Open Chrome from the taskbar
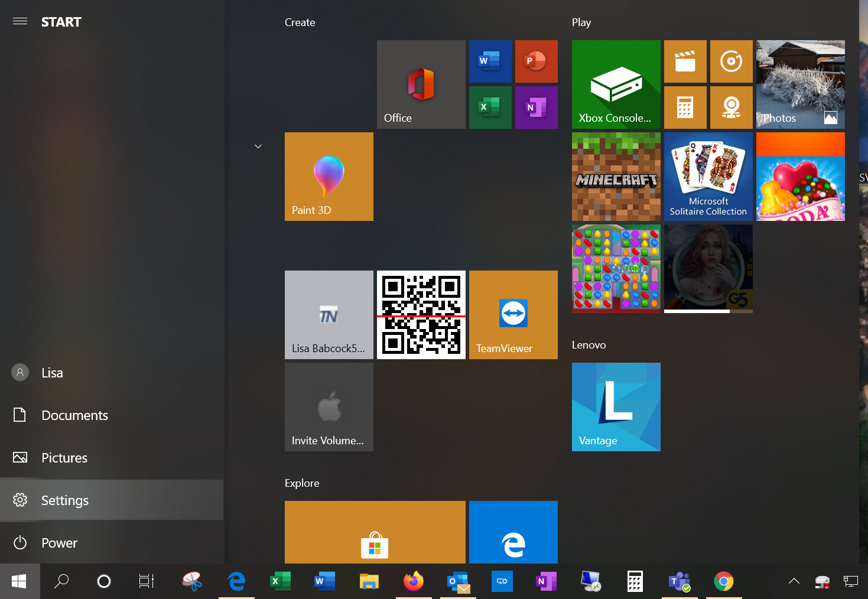Viewport: 868px width, 599px height. pos(724,581)
